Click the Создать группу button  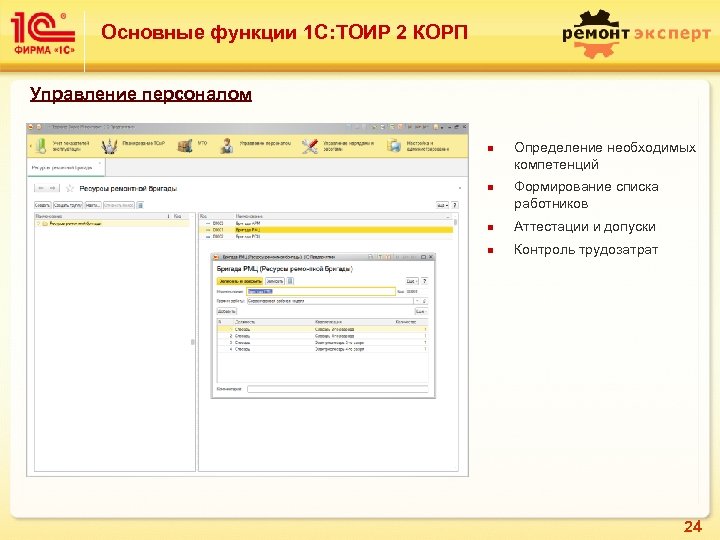coord(68,205)
